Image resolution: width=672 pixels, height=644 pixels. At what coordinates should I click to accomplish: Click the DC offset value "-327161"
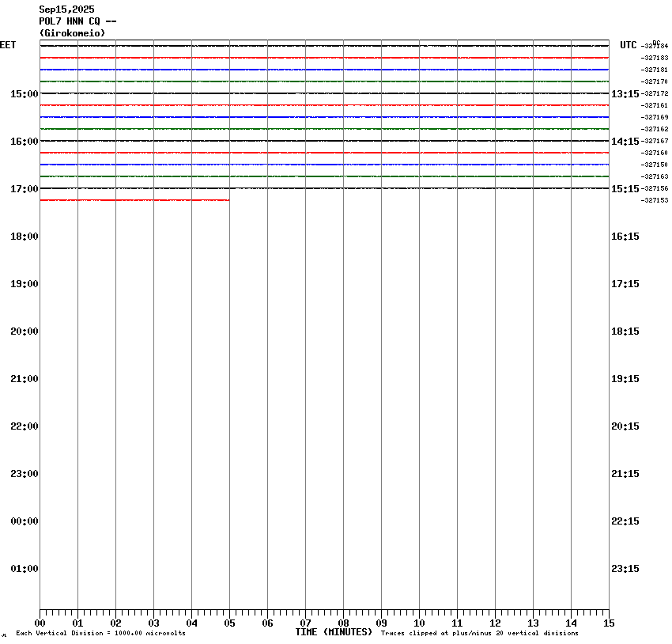point(655,105)
